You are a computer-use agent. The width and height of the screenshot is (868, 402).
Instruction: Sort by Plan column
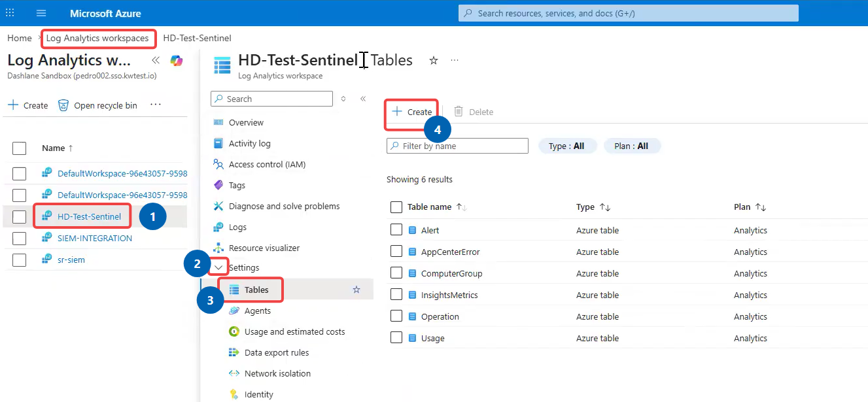point(750,207)
